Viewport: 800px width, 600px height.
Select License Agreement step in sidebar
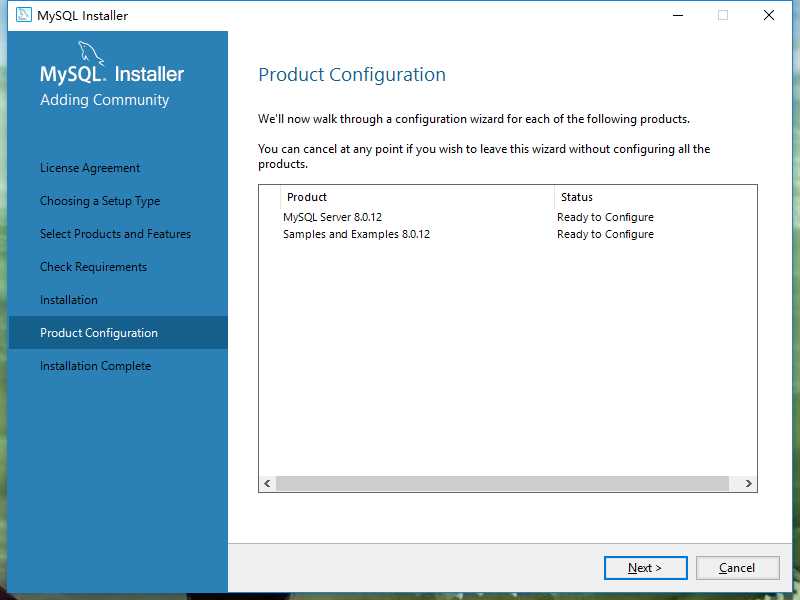(x=90, y=168)
